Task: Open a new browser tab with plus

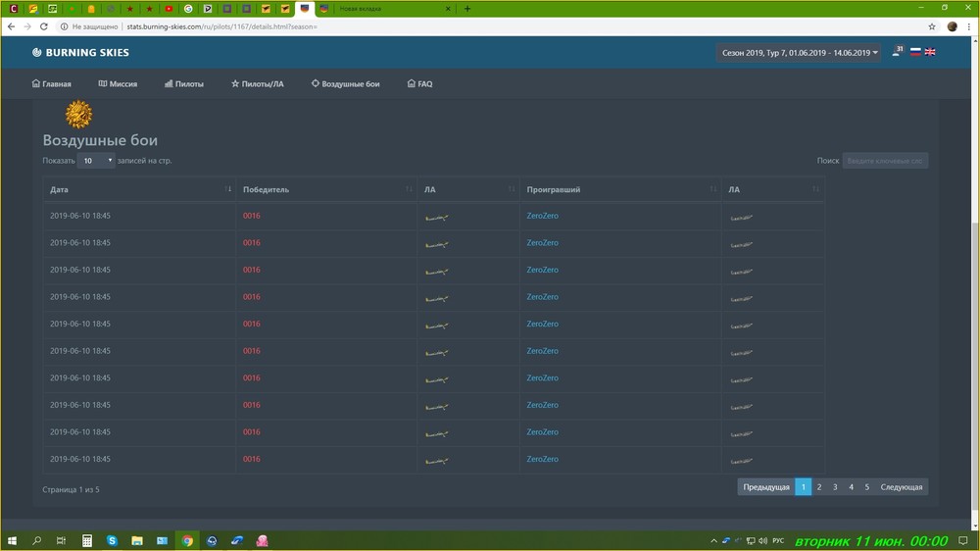Action: pyautogui.click(x=467, y=9)
